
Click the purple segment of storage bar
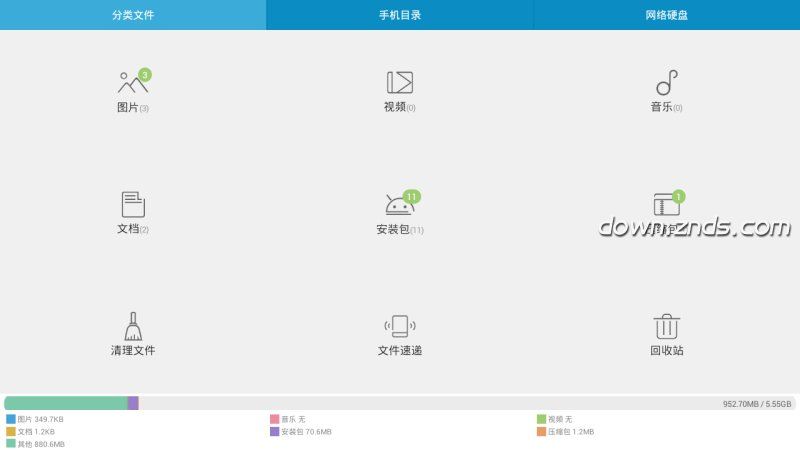133,403
